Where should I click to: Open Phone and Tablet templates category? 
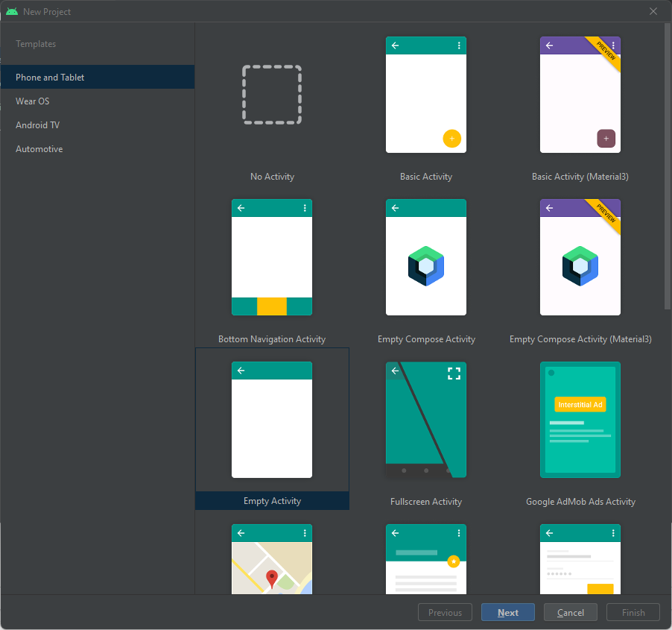(98, 78)
